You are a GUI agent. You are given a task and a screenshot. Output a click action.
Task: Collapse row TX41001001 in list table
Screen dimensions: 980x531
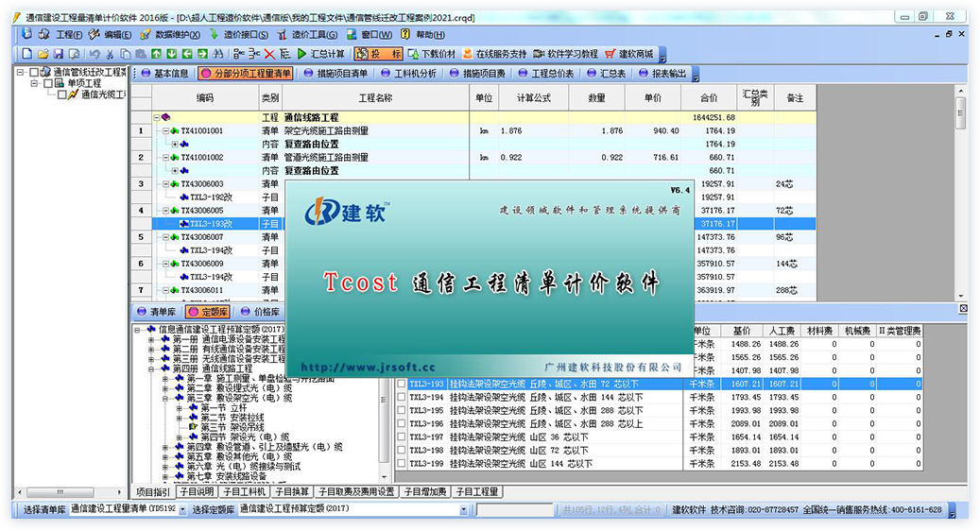(166, 131)
